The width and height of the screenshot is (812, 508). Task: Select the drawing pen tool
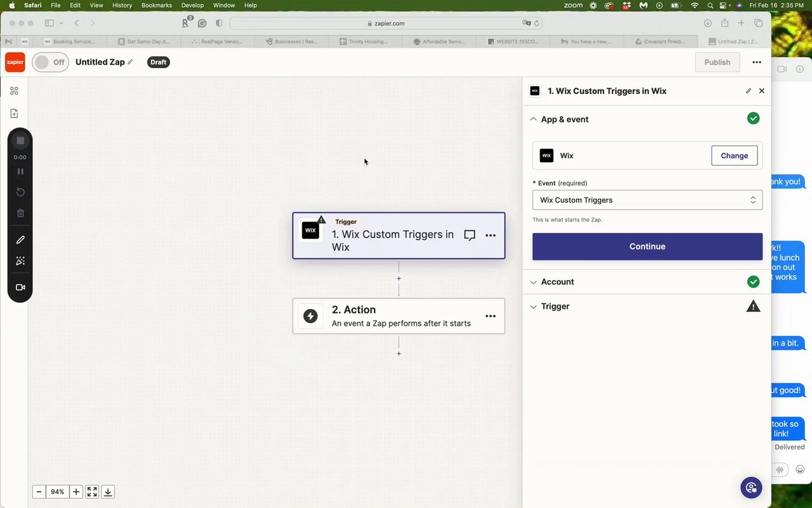[x=20, y=240]
